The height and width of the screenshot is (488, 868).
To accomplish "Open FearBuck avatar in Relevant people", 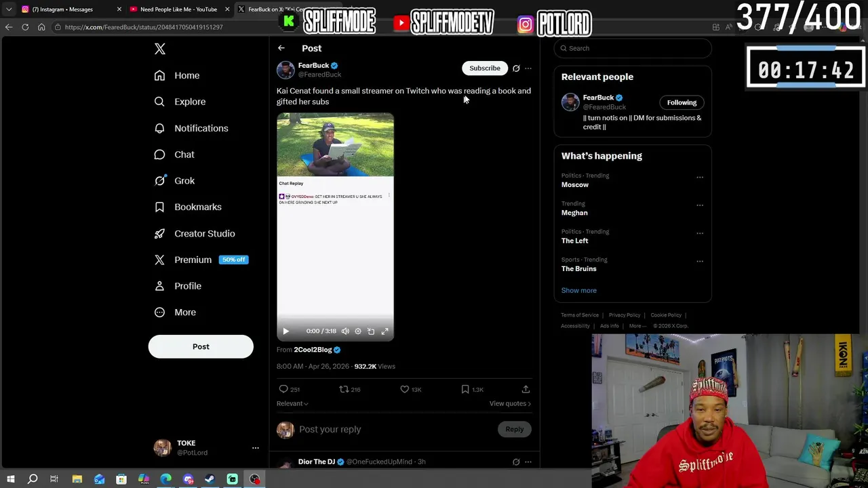I will (x=570, y=102).
